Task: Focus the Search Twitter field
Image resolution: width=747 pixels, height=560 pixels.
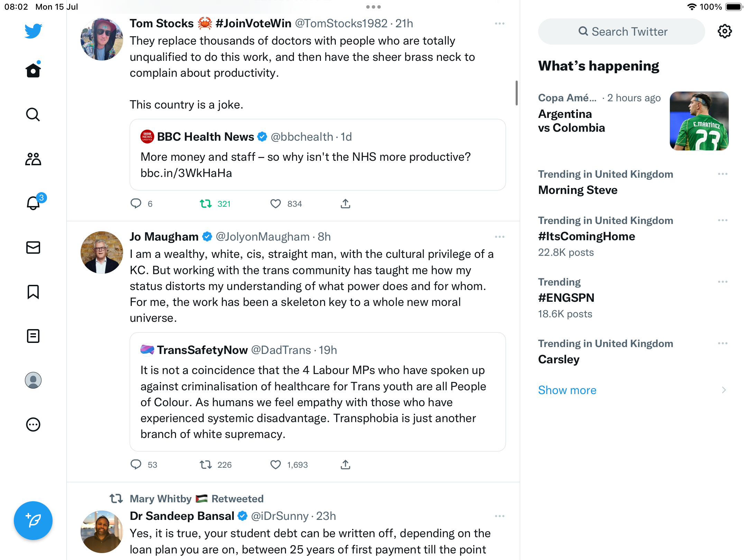Action: (x=622, y=31)
